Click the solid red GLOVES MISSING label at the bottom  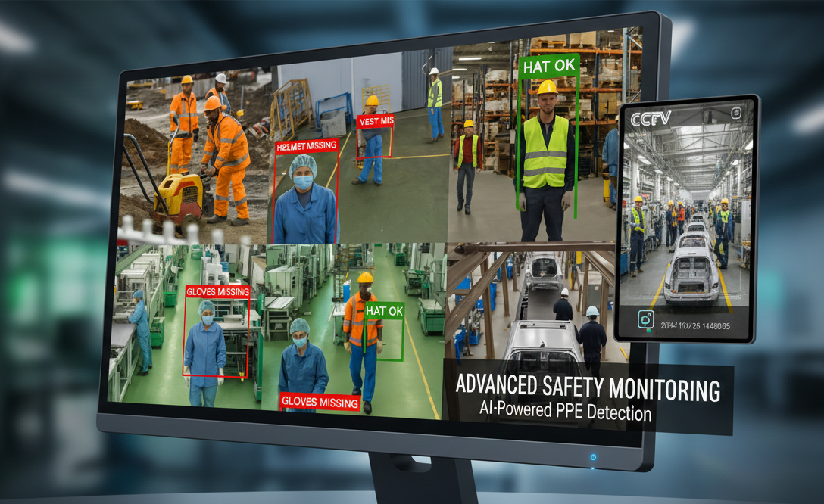tap(320, 402)
